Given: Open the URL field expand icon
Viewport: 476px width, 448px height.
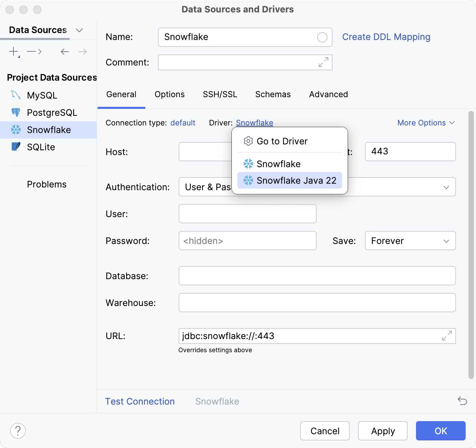Looking at the screenshot, I should pos(447,335).
